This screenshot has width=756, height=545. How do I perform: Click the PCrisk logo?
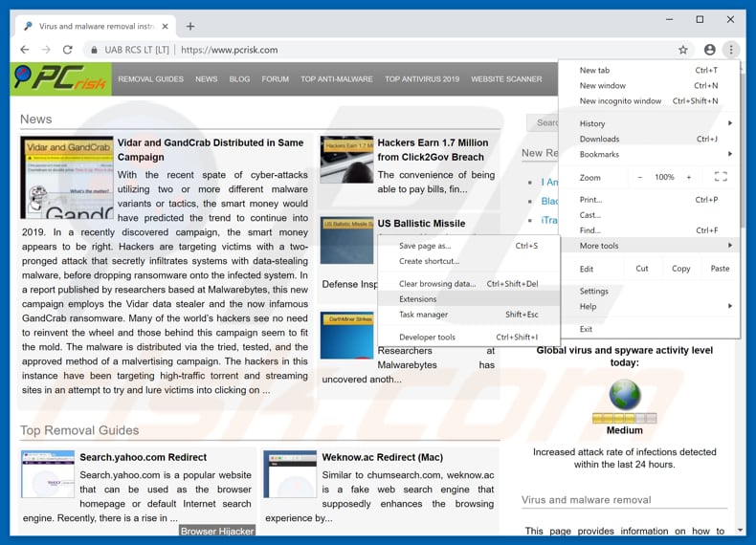60,78
